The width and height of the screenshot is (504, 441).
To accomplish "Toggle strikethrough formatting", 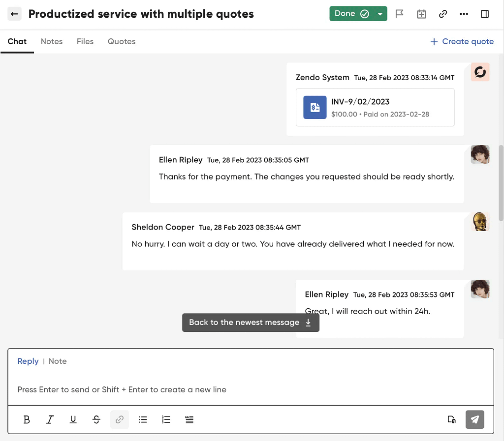I will tap(96, 419).
